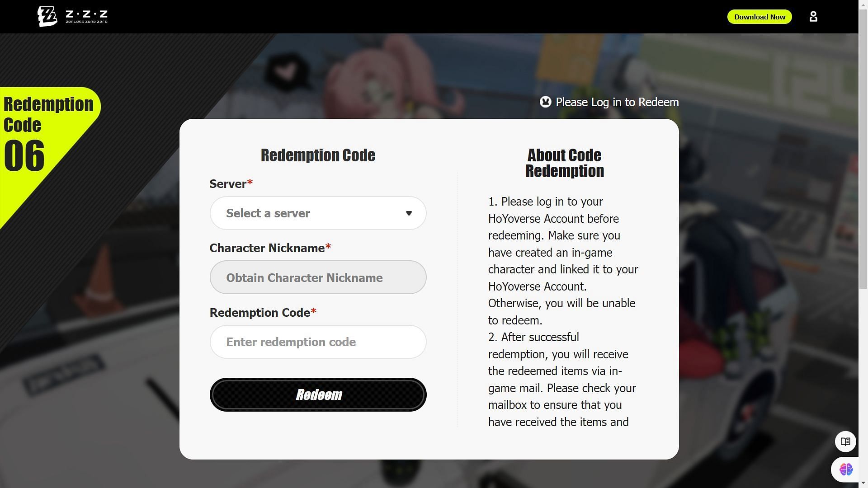Viewport: 868px width, 488px height.
Task: Open server selection dropdown arrow
Action: (409, 213)
